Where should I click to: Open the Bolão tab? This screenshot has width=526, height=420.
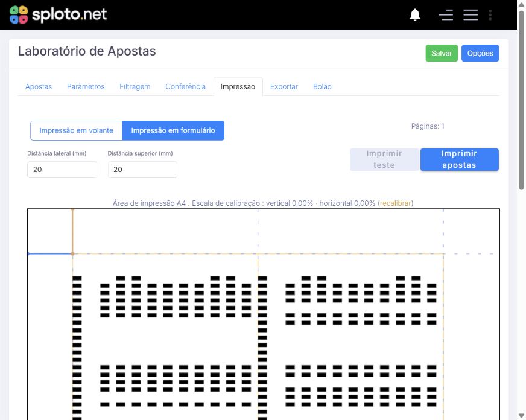pos(322,86)
